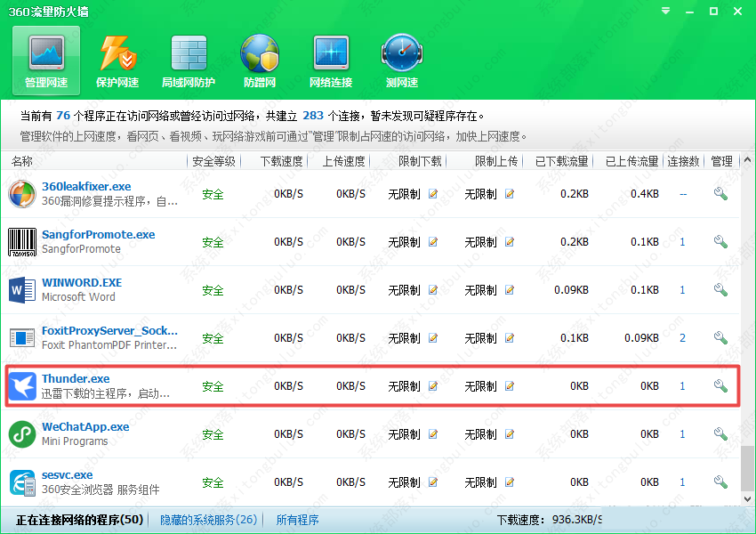Image resolution: width=756 pixels, height=534 pixels.
Task: Open the 测网速 speed test tab
Action: click(x=402, y=61)
